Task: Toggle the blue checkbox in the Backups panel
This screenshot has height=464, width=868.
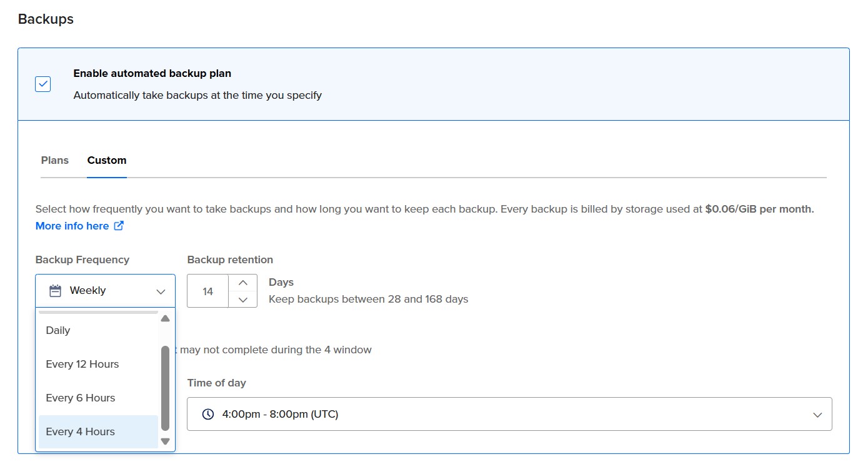Action: [x=42, y=83]
